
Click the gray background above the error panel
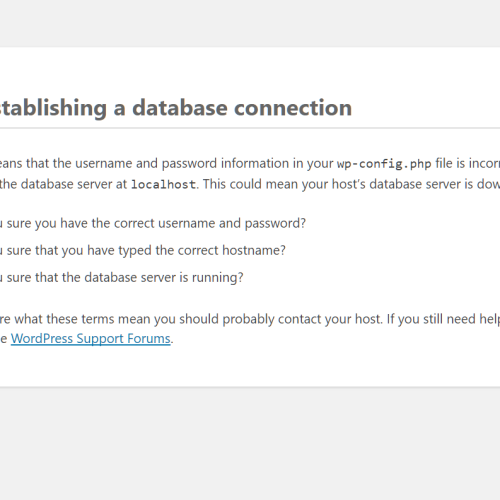[x=250, y=23]
